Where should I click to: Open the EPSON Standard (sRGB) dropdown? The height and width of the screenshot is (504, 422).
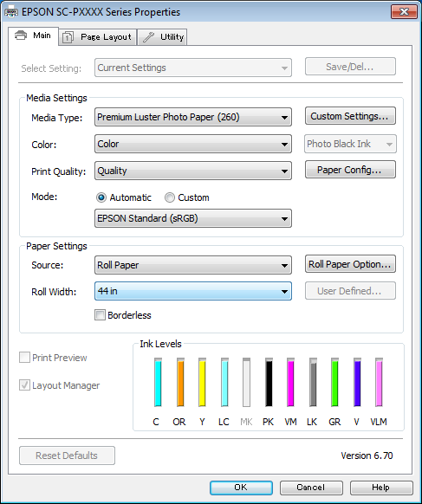193,218
